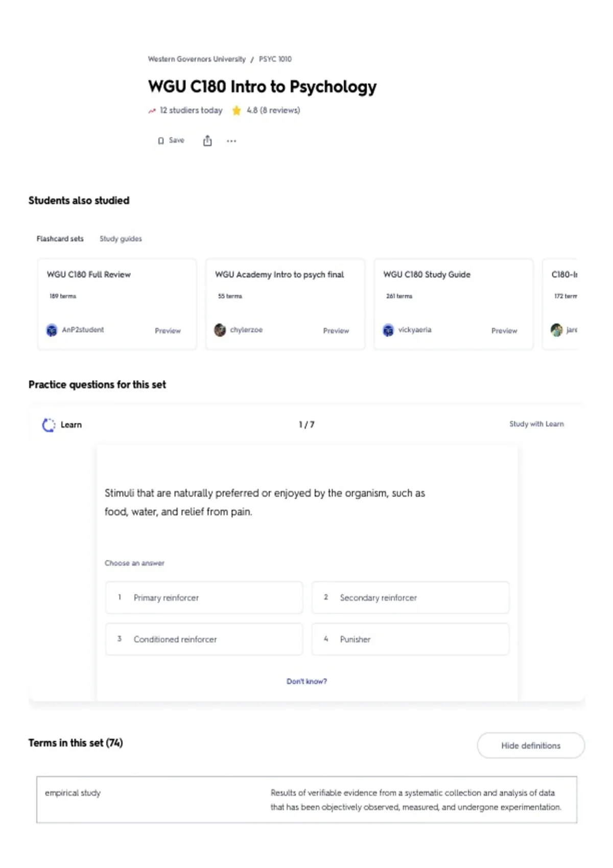Screen dimensions: 613x868
Task: Choose the Primary reinforcer answer
Action: [204, 597]
